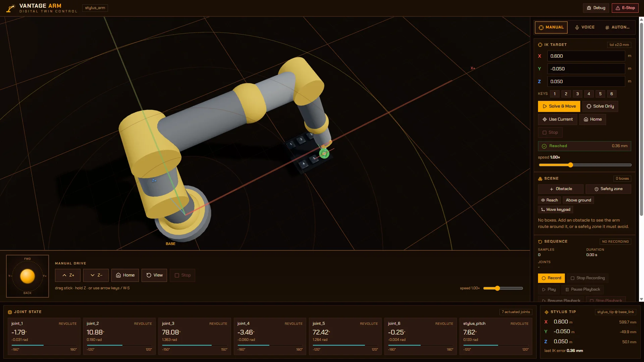This screenshot has height=362, width=644.
Task: Click the Solve Only button
Action: [x=600, y=106]
